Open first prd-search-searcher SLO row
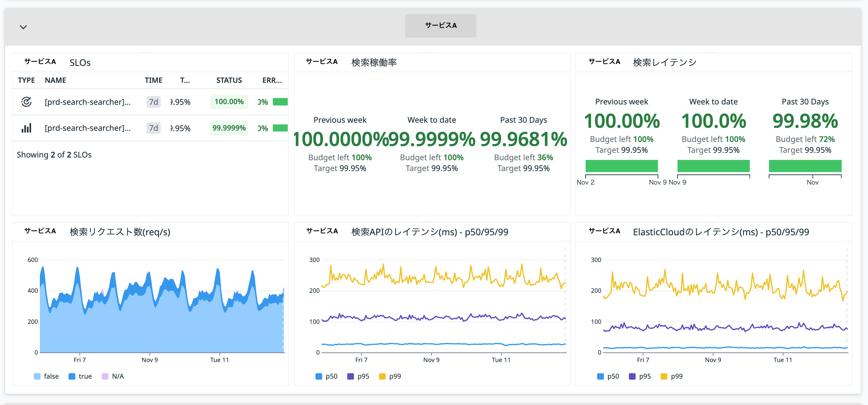 pyautogui.click(x=87, y=102)
